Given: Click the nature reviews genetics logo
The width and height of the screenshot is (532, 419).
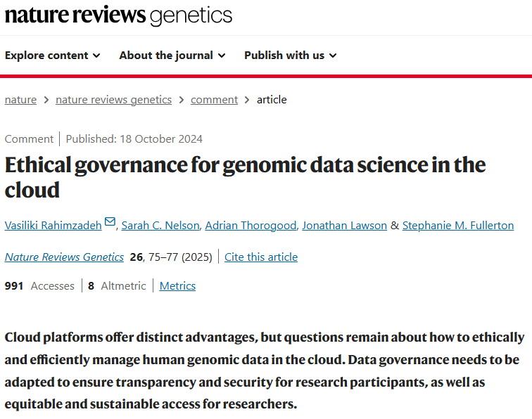Looking at the screenshot, I should click(x=118, y=15).
